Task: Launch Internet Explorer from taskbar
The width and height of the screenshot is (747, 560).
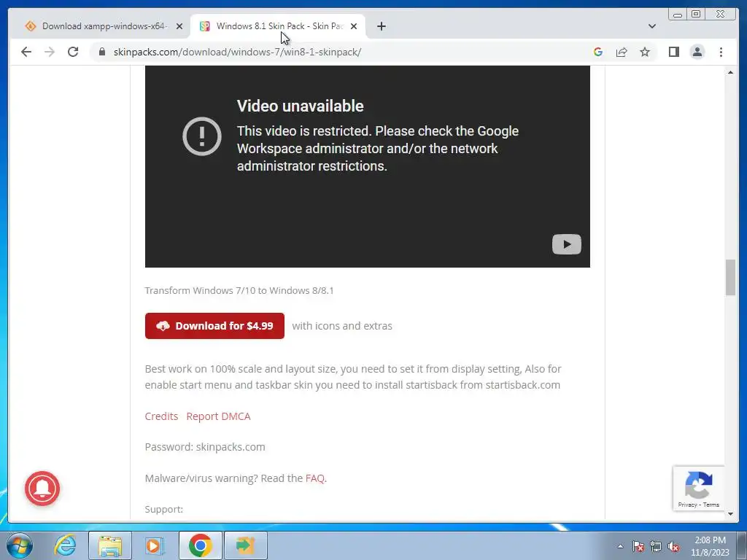Action: 65,545
